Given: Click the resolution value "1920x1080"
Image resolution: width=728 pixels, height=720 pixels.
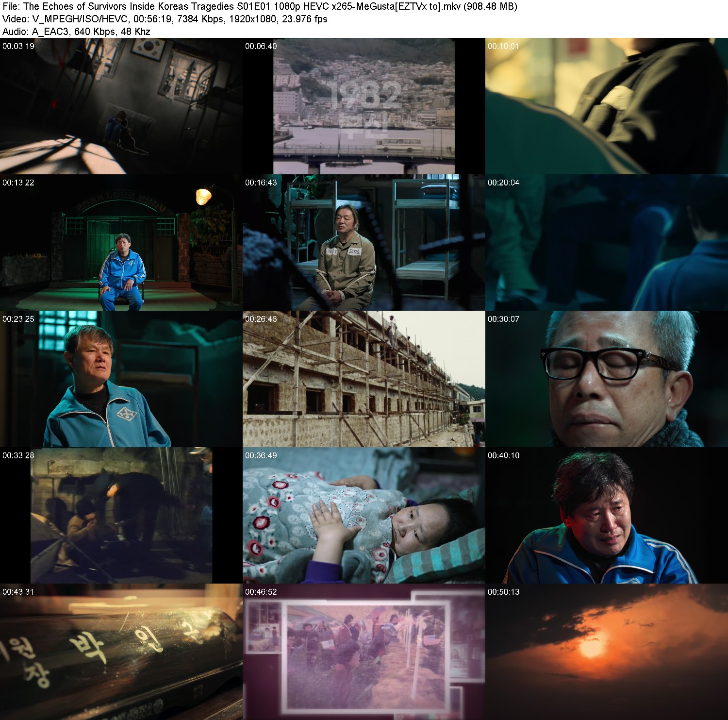Looking at the screenshot, I should click(x=252, y=19).
